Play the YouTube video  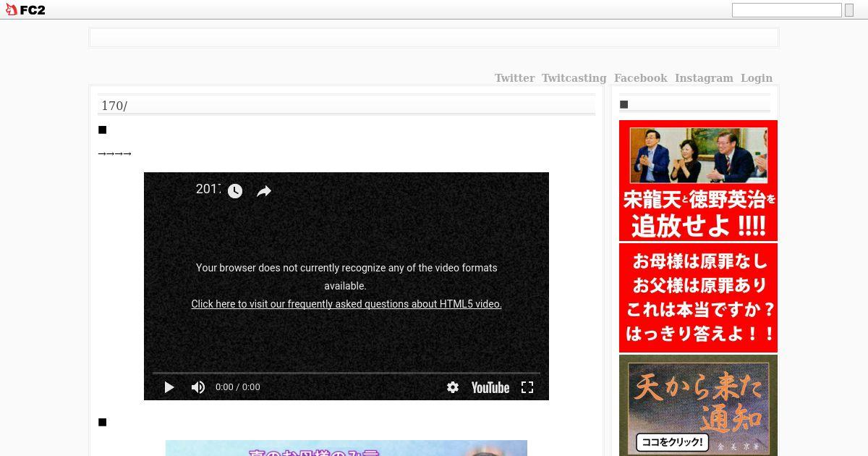pos(169,387)
